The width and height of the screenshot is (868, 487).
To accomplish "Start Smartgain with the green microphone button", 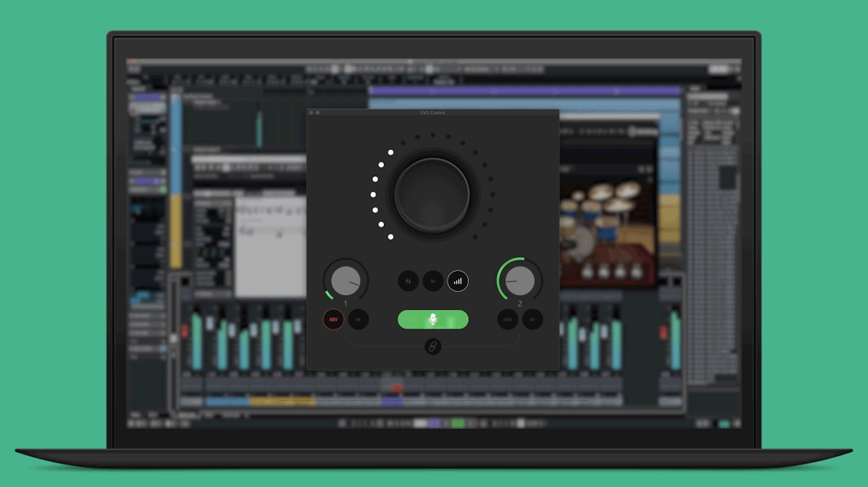I will click(x=433, y=320).
